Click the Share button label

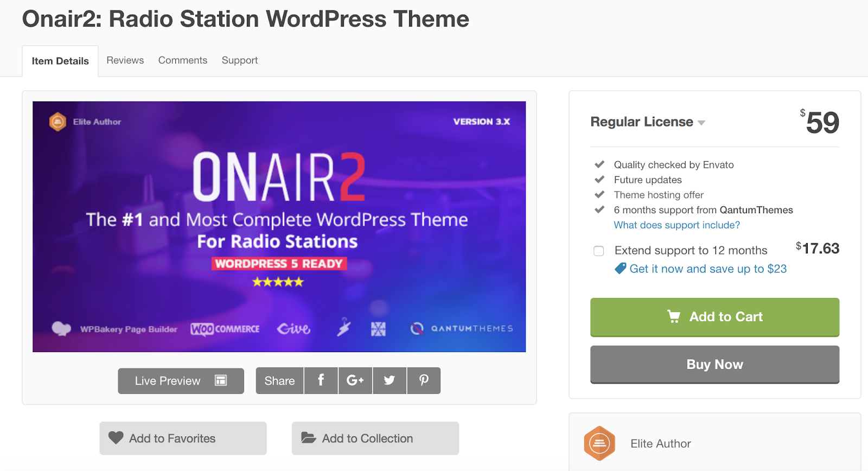[x=279, y=380]
